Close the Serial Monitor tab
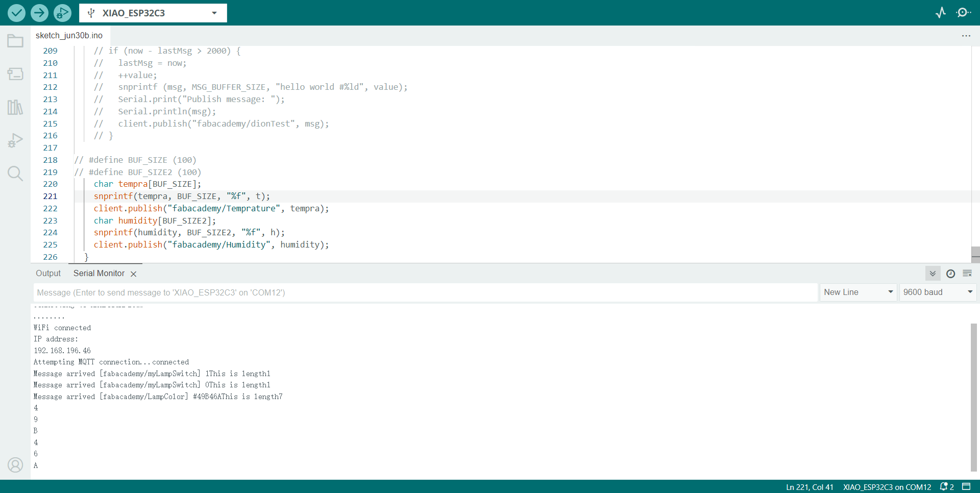Image resolution: width=980 pixels, height=493 pixels. point(134,274)
